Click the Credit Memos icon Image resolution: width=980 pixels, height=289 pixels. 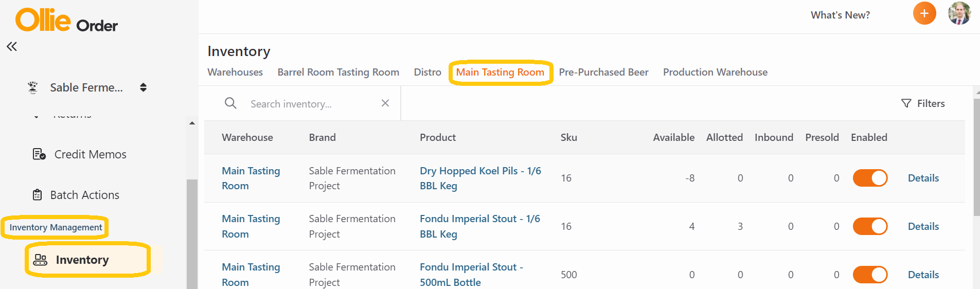39,154
